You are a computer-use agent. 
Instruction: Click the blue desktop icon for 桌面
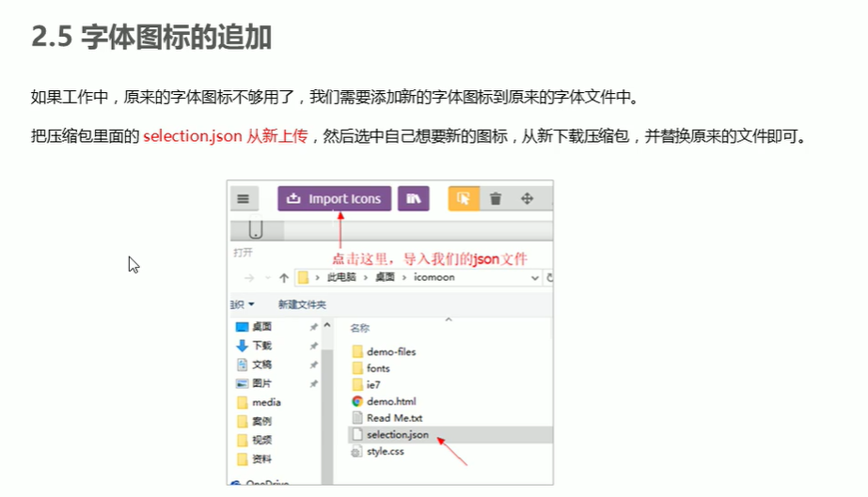pos(242,327)
